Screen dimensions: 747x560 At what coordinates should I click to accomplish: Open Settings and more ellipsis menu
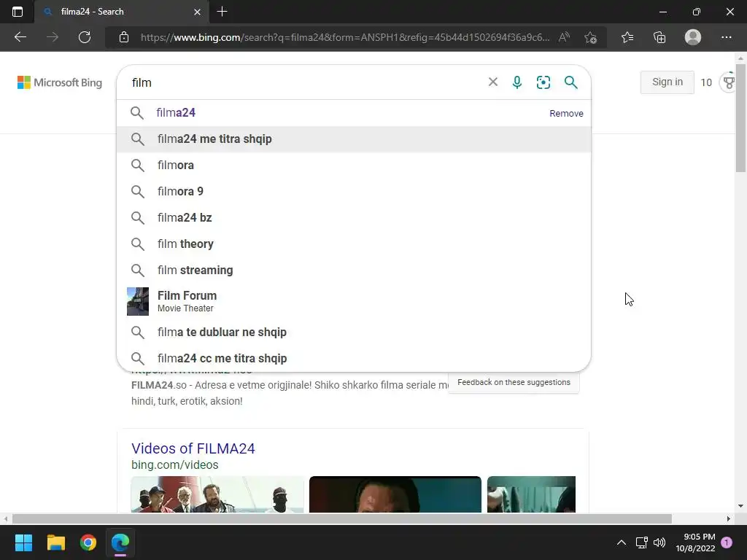(726, 37)
